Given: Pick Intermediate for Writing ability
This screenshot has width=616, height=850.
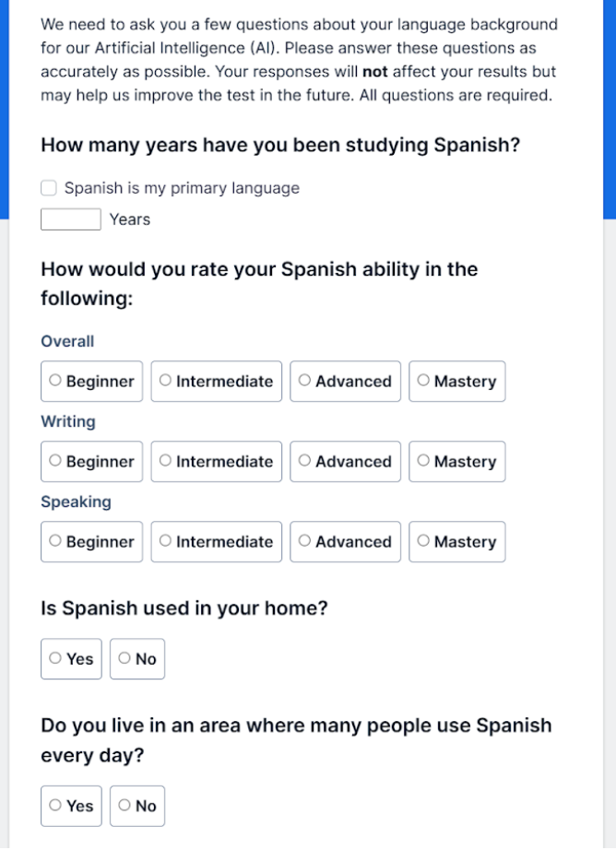Looking at the screenshot, I should [217, 461].
